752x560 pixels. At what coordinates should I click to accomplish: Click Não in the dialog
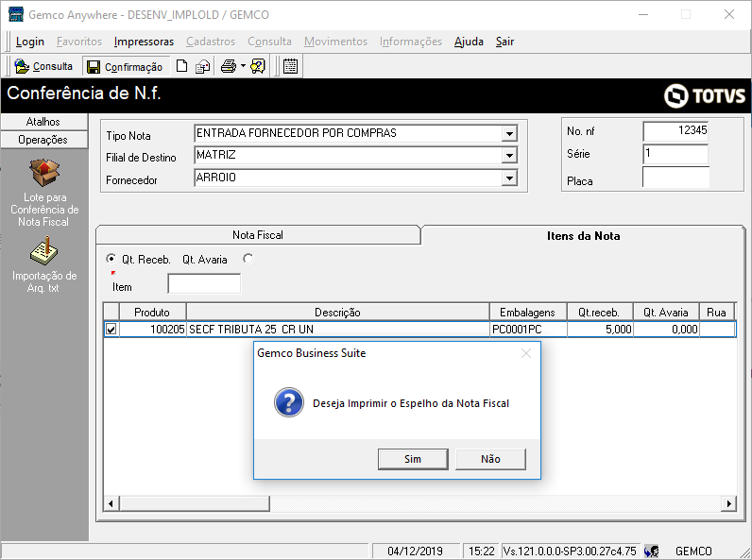pos(490,459)
